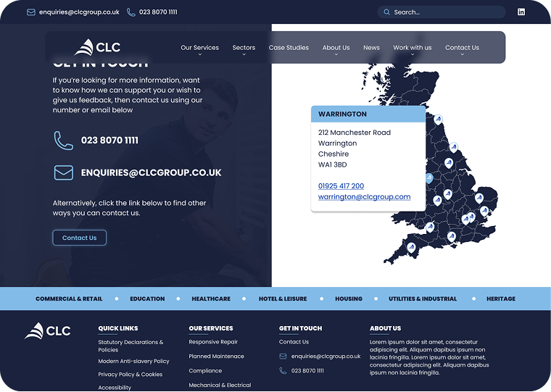Expand the About Us menu chevron
551x392 pixels.
pyautogui.click(x=336, y=54)
